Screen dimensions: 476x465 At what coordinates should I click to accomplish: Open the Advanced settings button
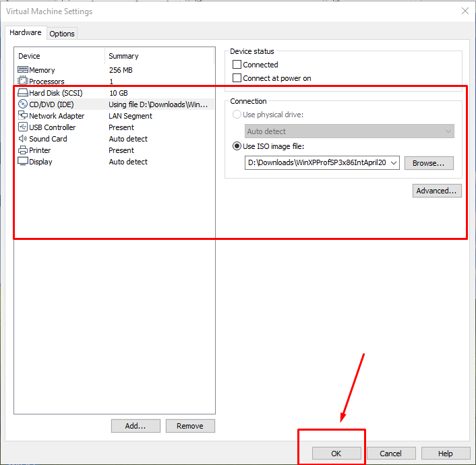click(x=437, y=191)
